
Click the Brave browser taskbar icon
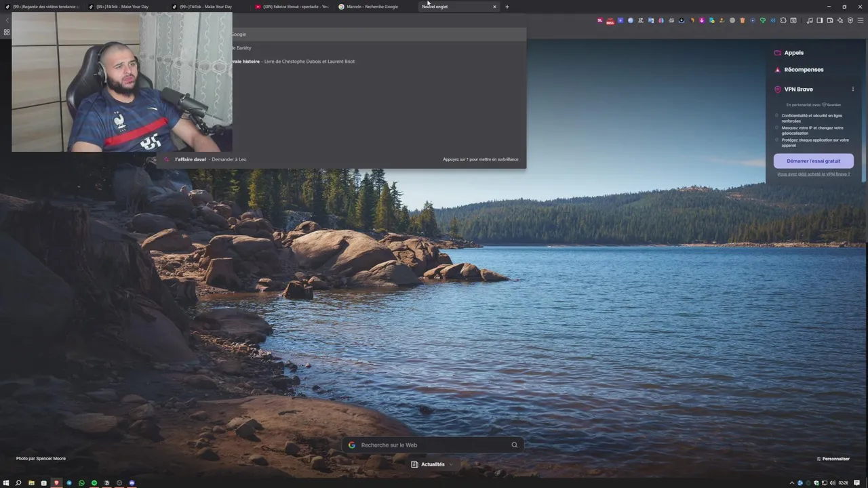tap(56, 483)
